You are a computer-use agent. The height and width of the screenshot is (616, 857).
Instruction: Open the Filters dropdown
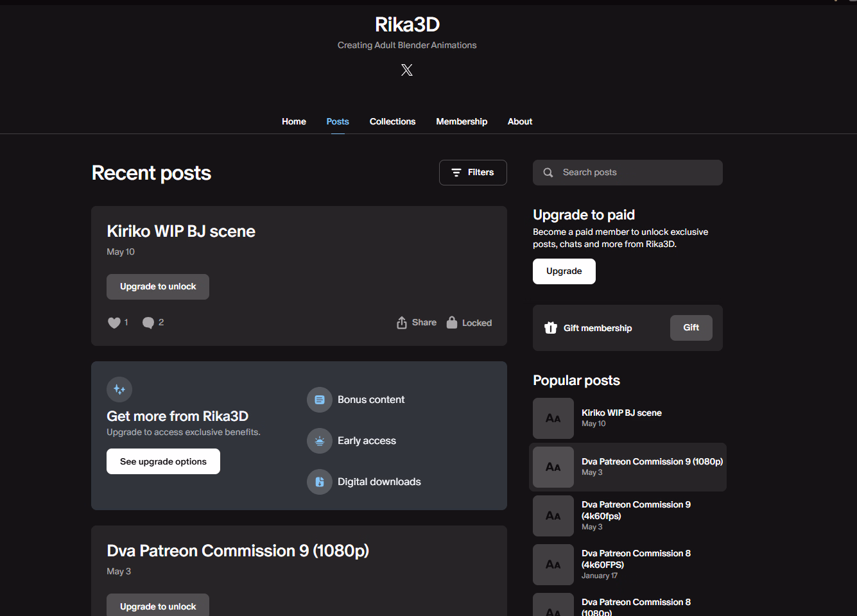click(x=472, y=173)
